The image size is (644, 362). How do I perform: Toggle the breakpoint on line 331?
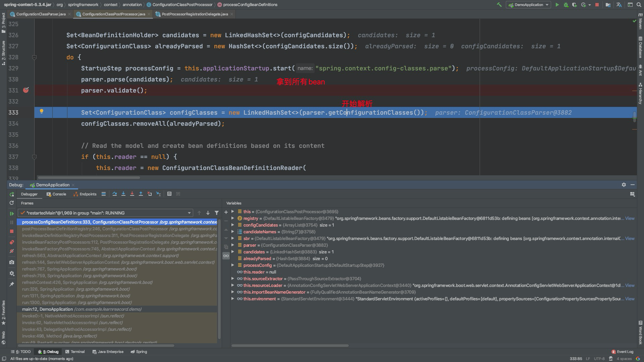[26, 90]
